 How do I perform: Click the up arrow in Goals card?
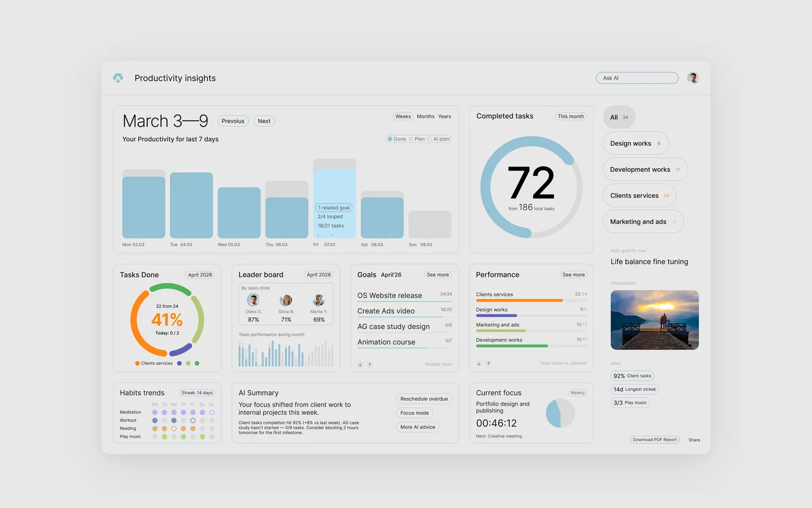click(370, 365)
